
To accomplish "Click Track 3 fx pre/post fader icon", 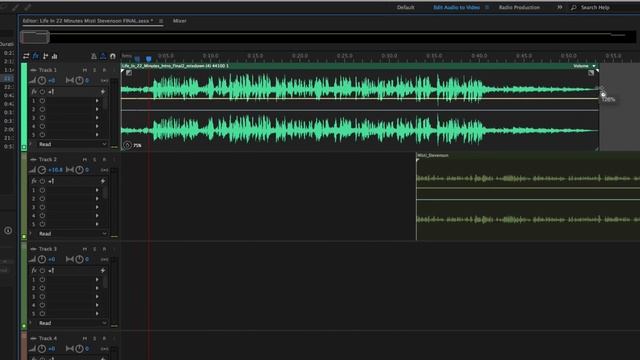I will click(51, 270).
